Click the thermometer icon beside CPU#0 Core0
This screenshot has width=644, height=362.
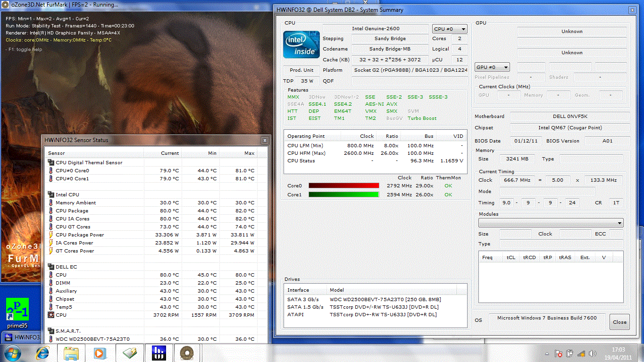pyautogui.click(x=51, y=171)
